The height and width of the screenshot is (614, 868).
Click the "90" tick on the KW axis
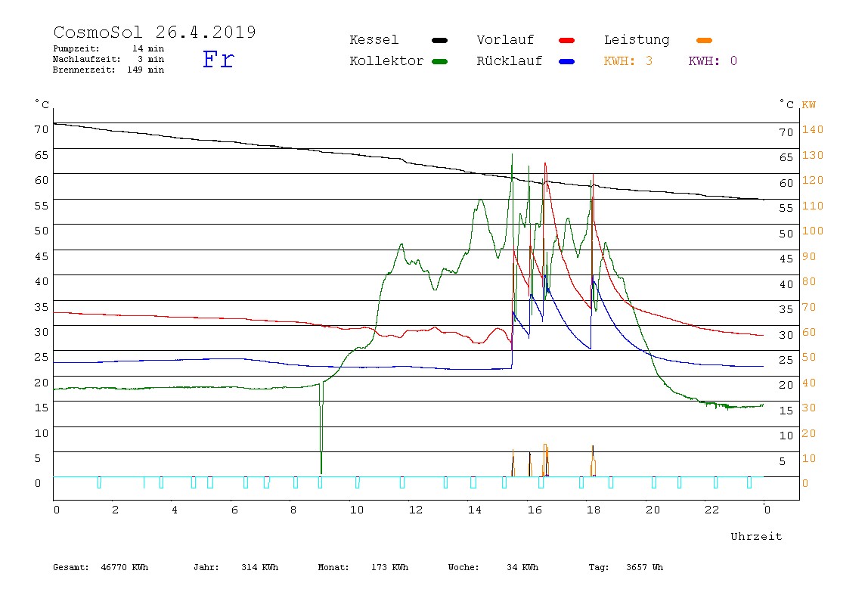(809, 256)
